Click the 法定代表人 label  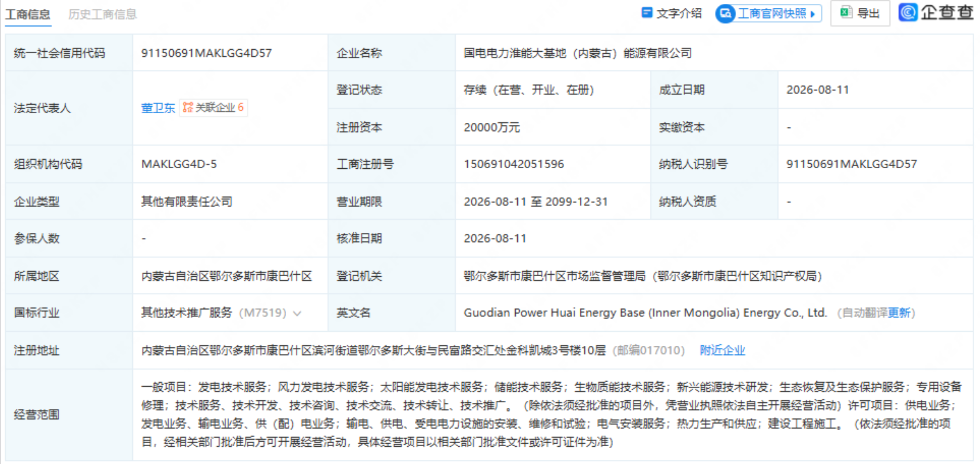tap(42, 108)
